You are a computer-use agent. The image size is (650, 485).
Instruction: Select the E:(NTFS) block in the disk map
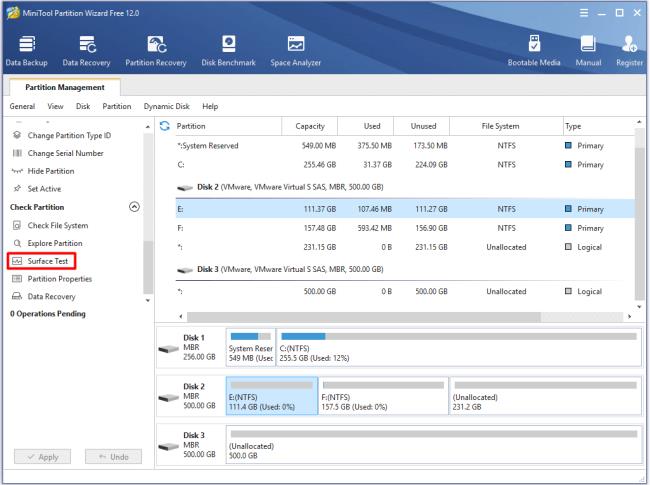[272, 396]
